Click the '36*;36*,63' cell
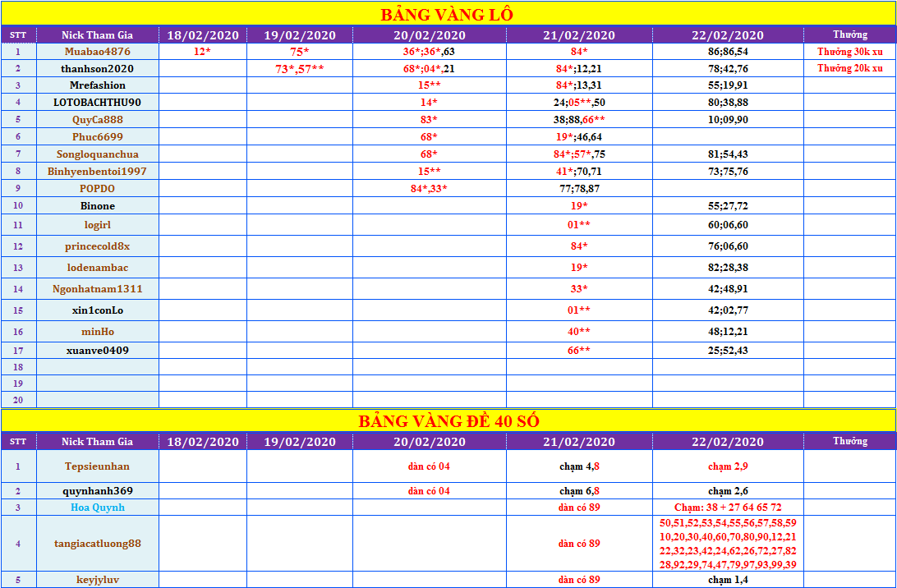Image resolution: width=897 pixels, height=588 pixels. [x=429, y=52]
